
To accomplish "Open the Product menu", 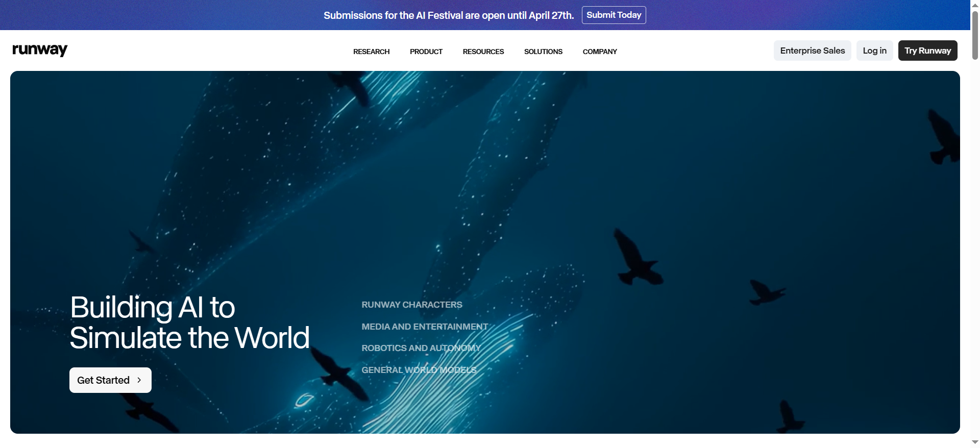I will (426, 52).
